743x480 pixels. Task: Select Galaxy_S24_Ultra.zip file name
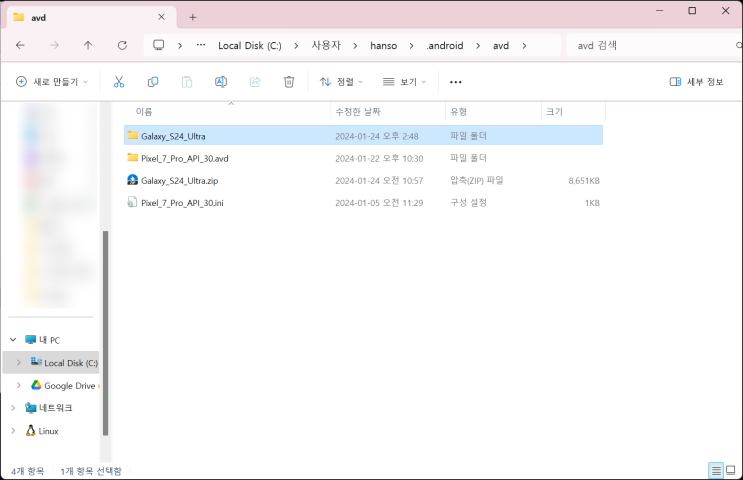click(180, 181)
